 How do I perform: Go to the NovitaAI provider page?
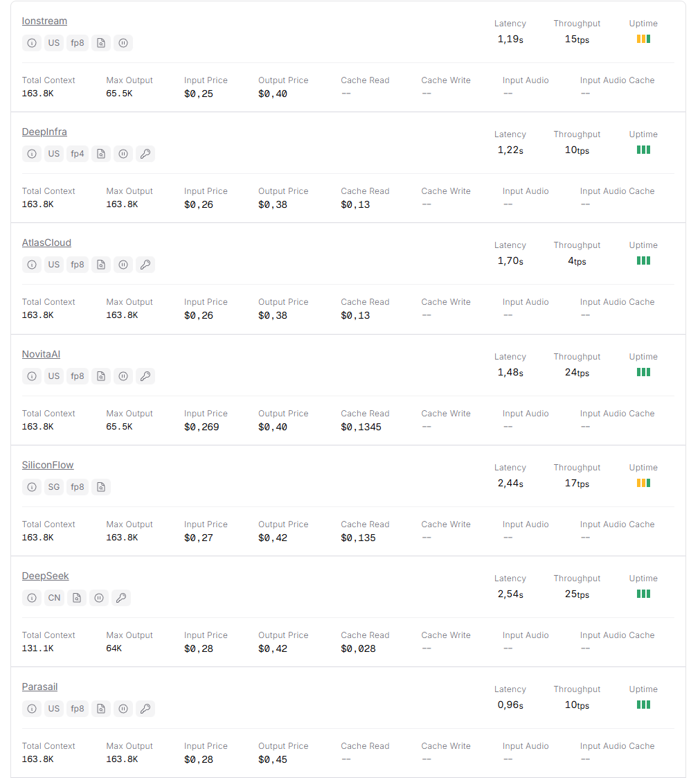pyautogui.click(x=41, y=354)
